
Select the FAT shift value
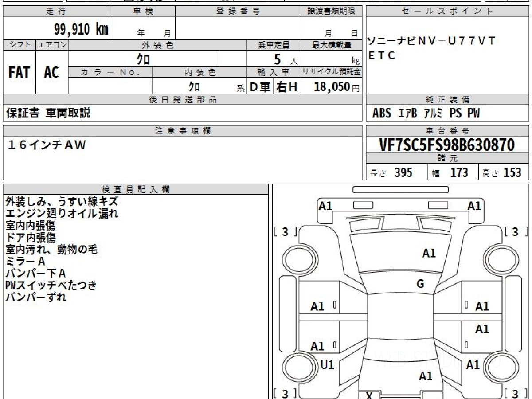point(19,73)
